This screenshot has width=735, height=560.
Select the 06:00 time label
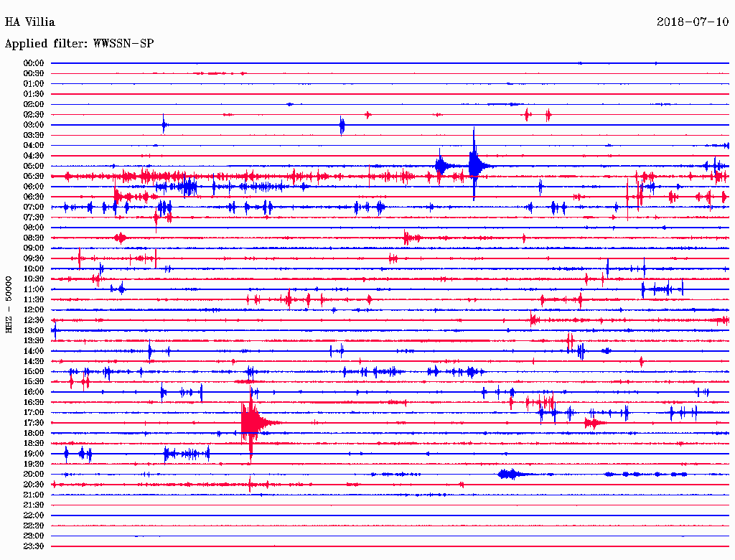tap(34, 186)
